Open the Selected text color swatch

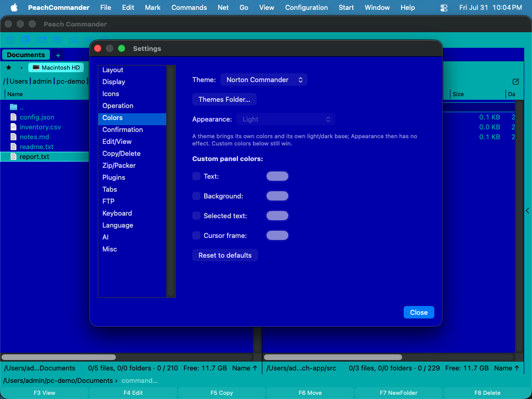(277, 216)
